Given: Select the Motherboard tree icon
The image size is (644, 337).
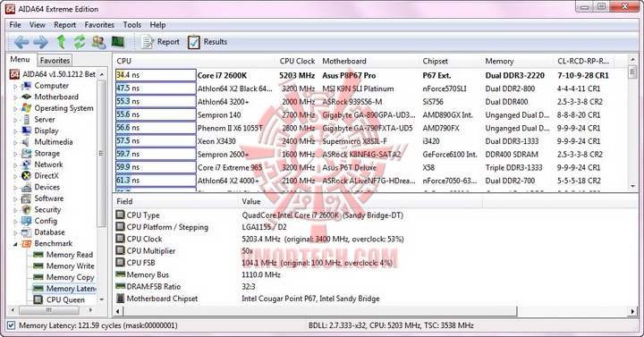Looking at the screenshot, I should tap(26, 97).
